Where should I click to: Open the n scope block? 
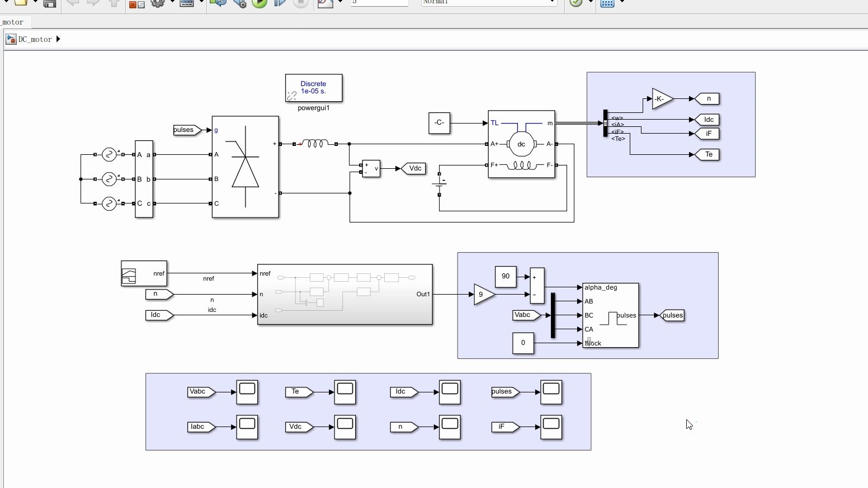pyautogui.click(x=450, y=427)
